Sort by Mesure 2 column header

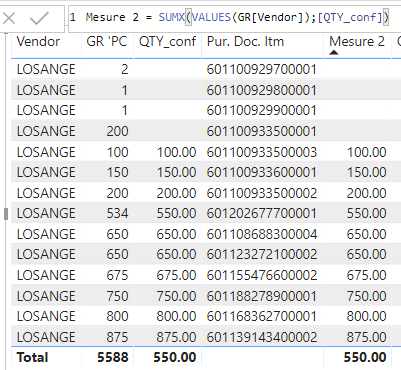click(357, 42)
